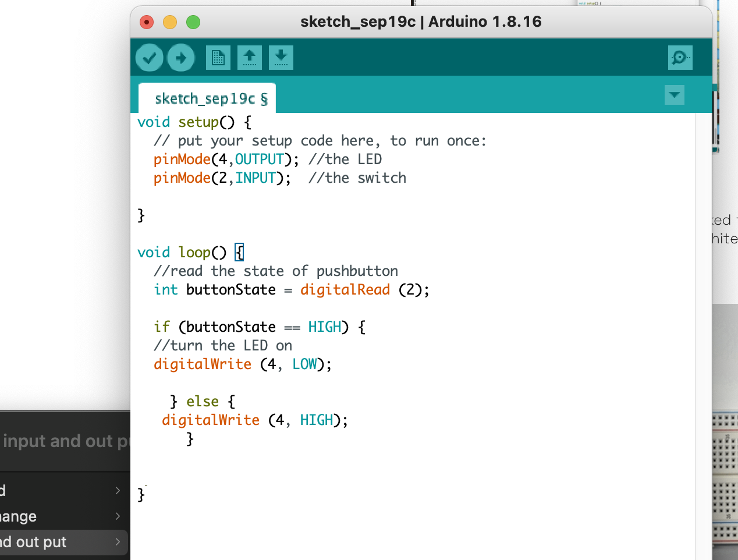Open an existing sketch
This screenshot has height=560, width=738.
tap(250, 58)
